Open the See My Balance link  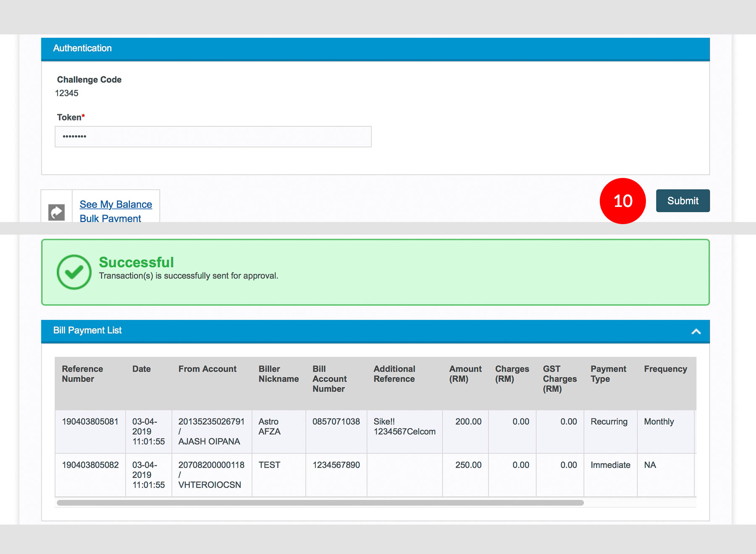click(115, 204)
